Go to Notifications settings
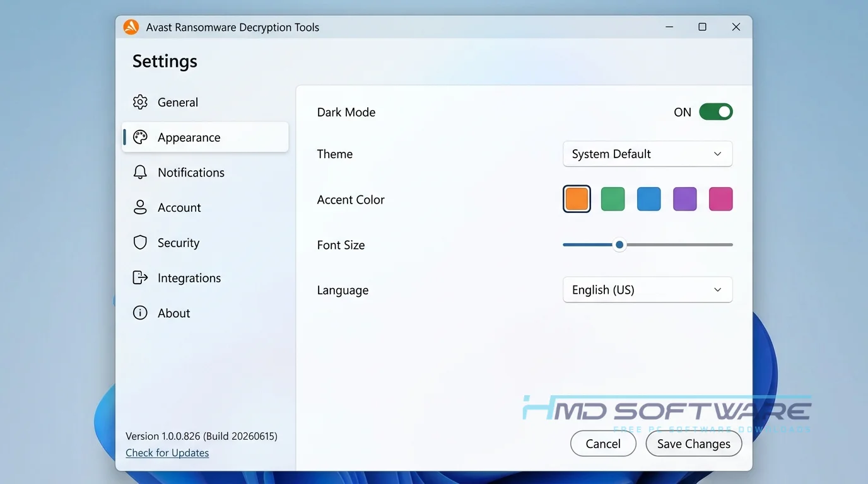Screen dimensions: 868x484 [205, 172]
